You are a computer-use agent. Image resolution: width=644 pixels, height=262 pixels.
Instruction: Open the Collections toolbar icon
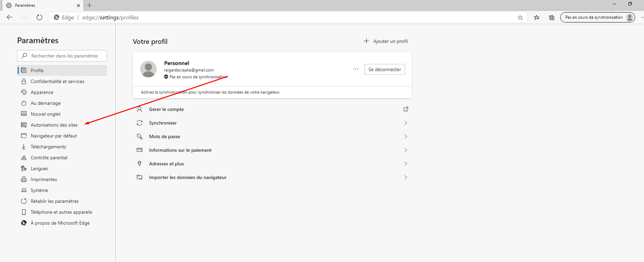(551, 17)
